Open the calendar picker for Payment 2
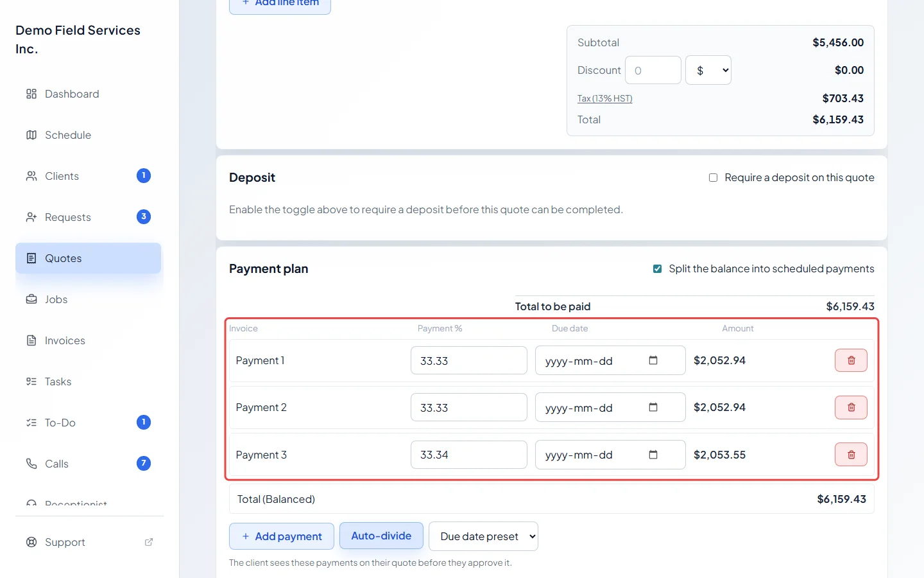Image resolution: width=924 pixels, height=578 pixels. (x=653, y=407)
